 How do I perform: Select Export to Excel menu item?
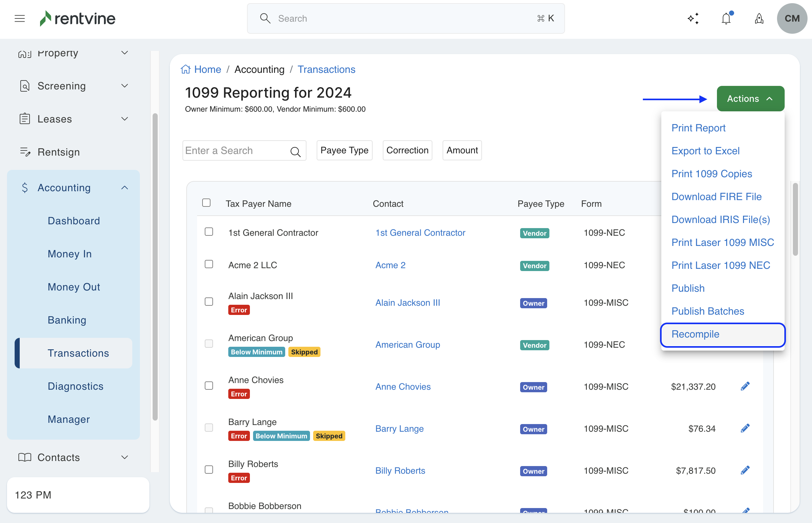pos(705,151)
